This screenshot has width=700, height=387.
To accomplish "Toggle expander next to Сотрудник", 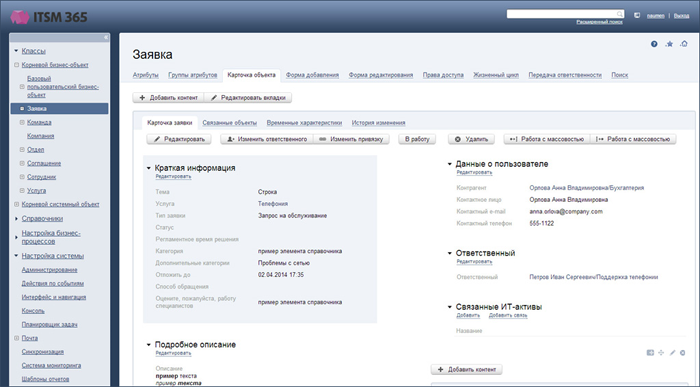I will 22,177.
